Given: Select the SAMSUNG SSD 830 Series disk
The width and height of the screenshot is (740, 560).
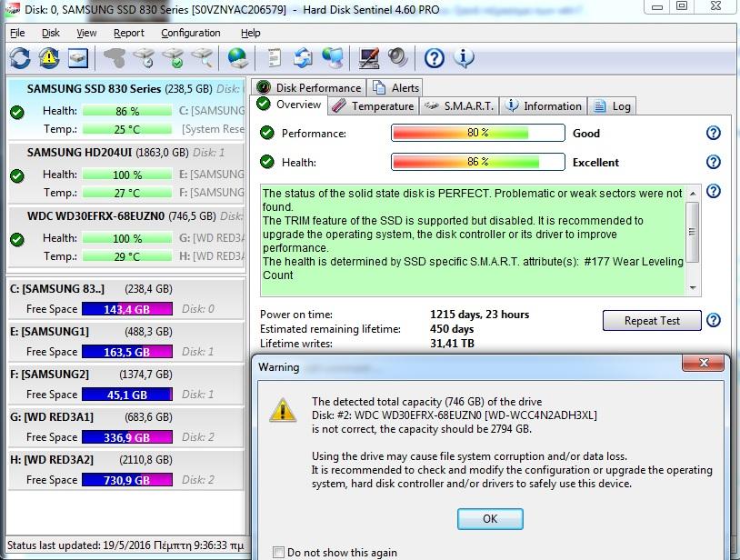Looking at the screenshot, I should tap(126, 109).
